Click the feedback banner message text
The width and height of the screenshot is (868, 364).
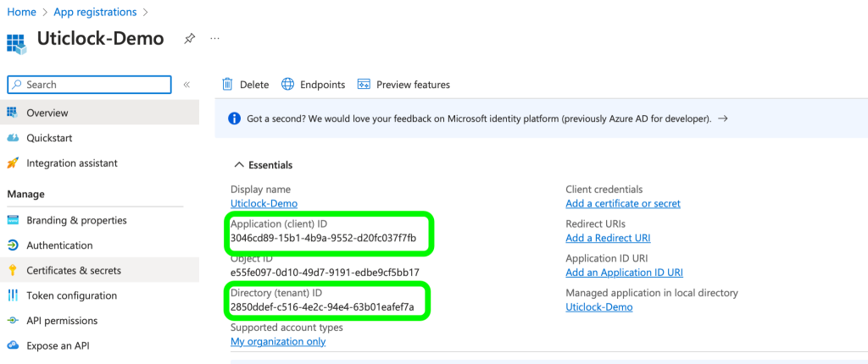point(479,119)
